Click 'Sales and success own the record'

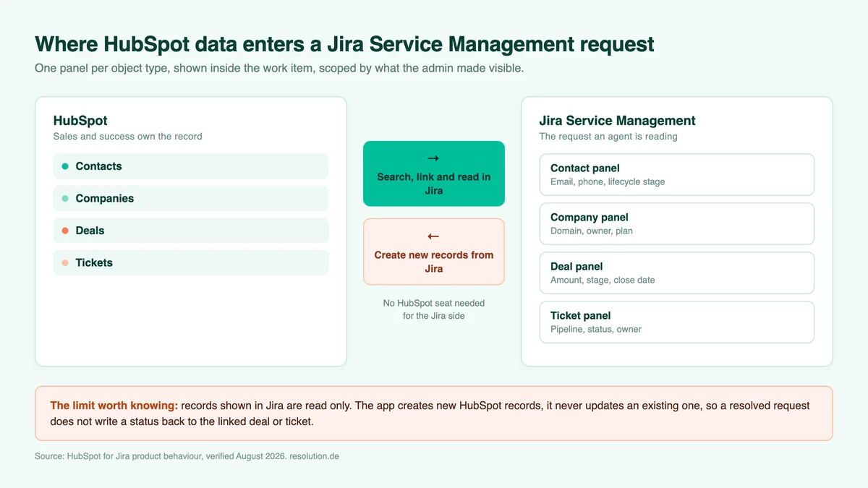[128, 136]
